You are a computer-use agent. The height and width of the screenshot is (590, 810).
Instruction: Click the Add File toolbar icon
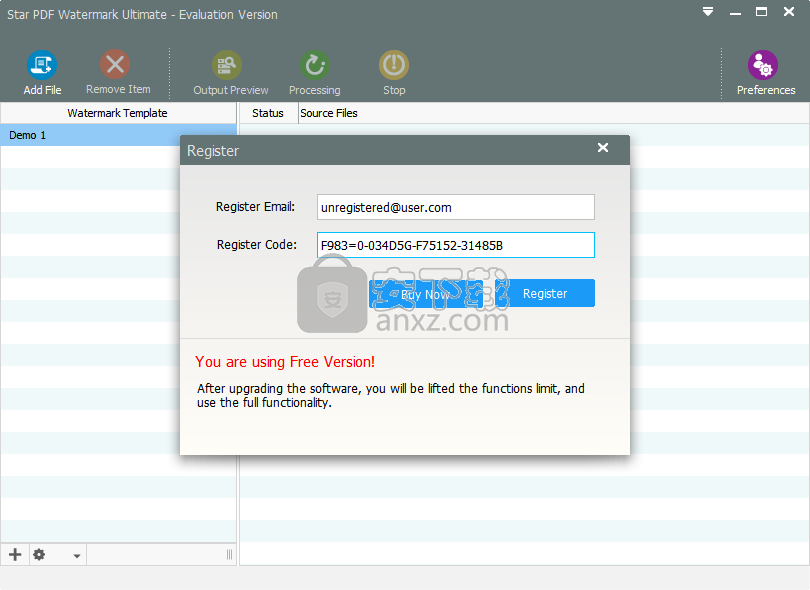point(42,65)
